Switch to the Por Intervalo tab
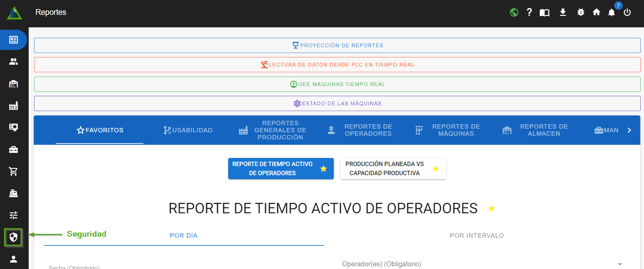The height and width of the screenshot is (269, 644). 477,236
